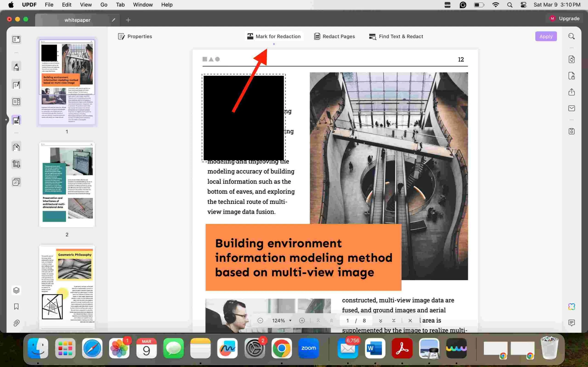
Task: Open the Properties panel
Action: click(x=135, y=36)
